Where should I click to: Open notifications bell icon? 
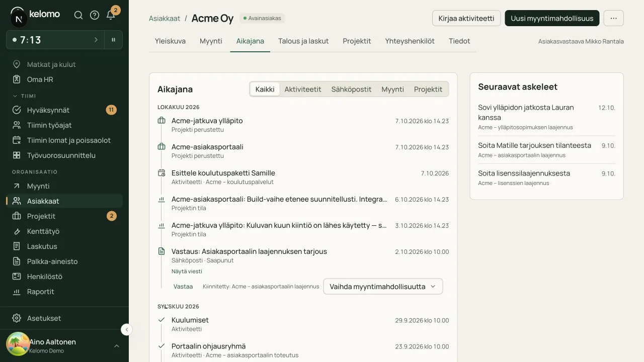click(111, 15)
